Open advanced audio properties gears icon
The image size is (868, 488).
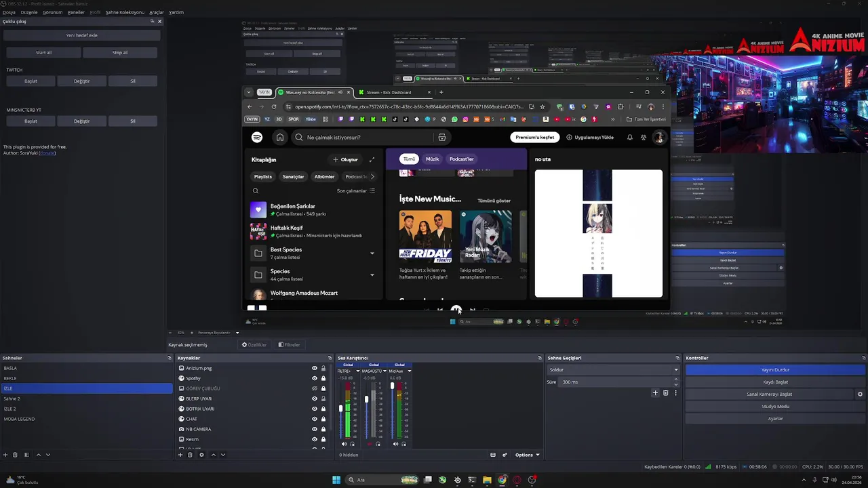pyautogui.click(x=505, y=455)
